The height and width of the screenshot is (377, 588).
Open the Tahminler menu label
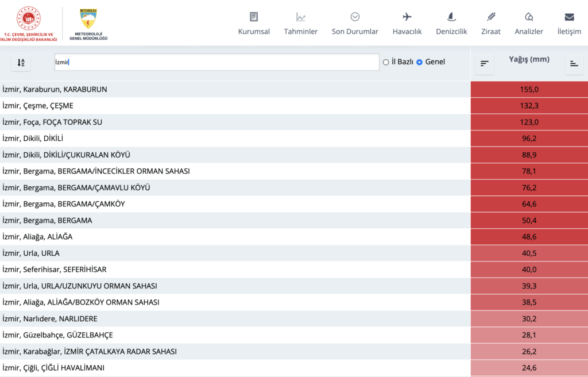click(301, 32)
